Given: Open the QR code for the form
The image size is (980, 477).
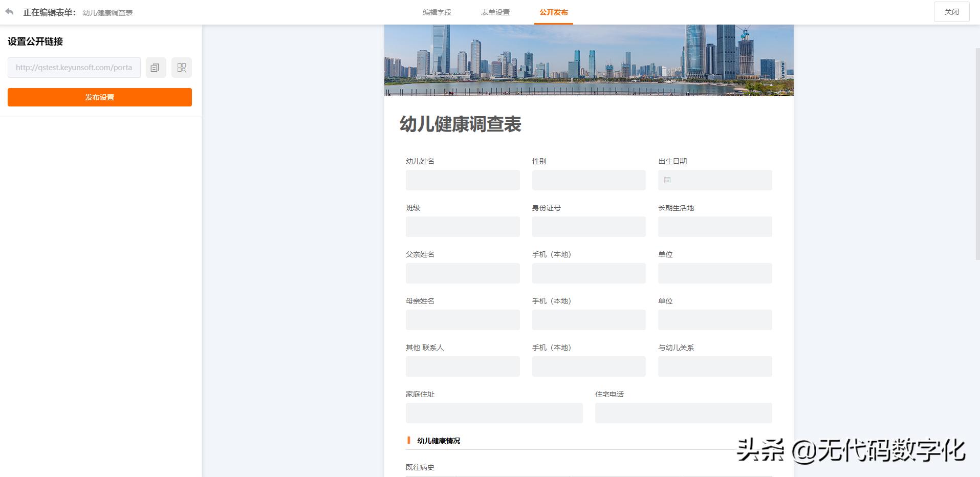Looking at the screenshot, I should (x=182, y=67).
